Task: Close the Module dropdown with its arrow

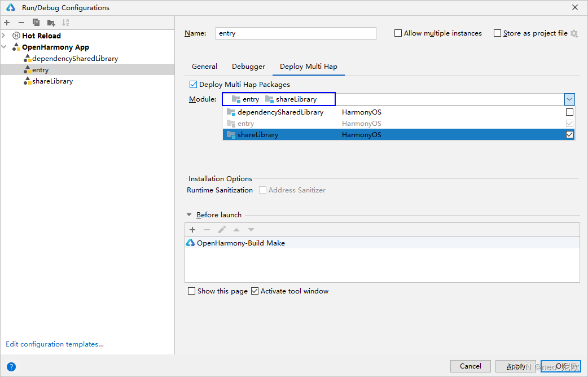Action: (569, 99)
